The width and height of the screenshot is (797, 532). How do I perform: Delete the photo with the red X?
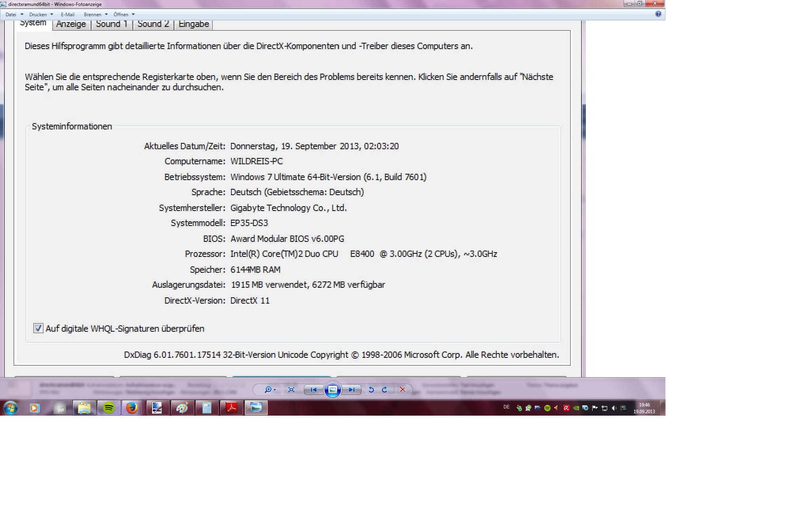pyautogui.click(x=402, y=390)
